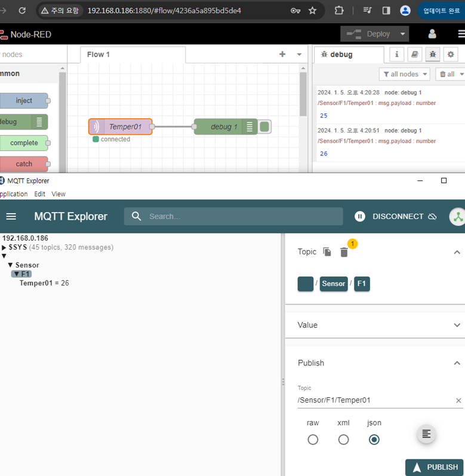
Task: Select the Flow 1 tab
Action: (133, 54)
